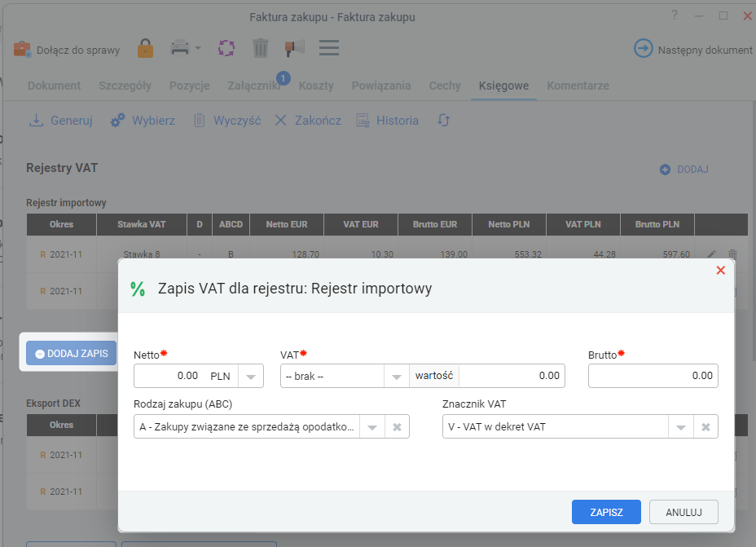Click DODAJ plus link in Rejestry VAT

[683, 170]
